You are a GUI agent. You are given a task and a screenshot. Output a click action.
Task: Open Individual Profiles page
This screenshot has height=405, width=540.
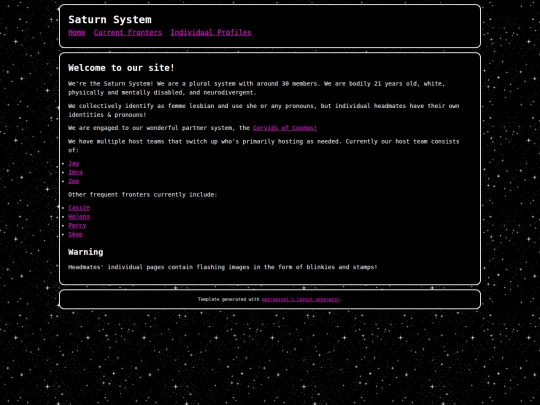[x=211, y=32]
